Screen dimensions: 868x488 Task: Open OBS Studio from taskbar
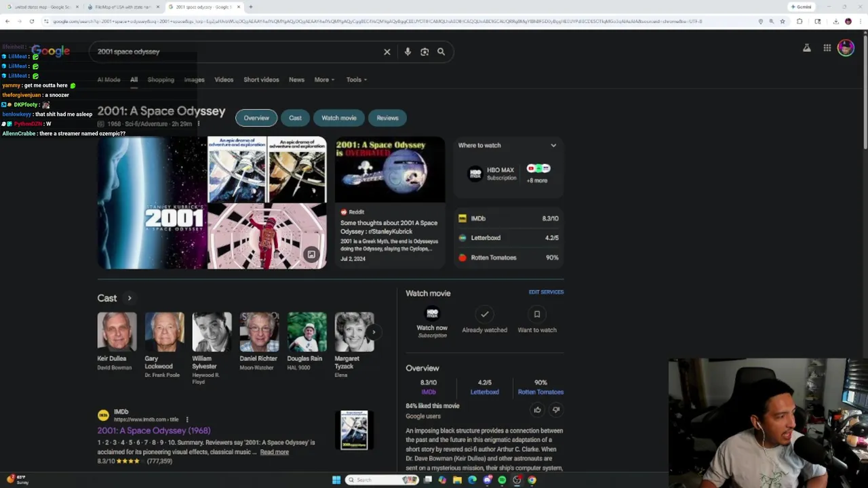pyautogui.click(x=517, y=480)
